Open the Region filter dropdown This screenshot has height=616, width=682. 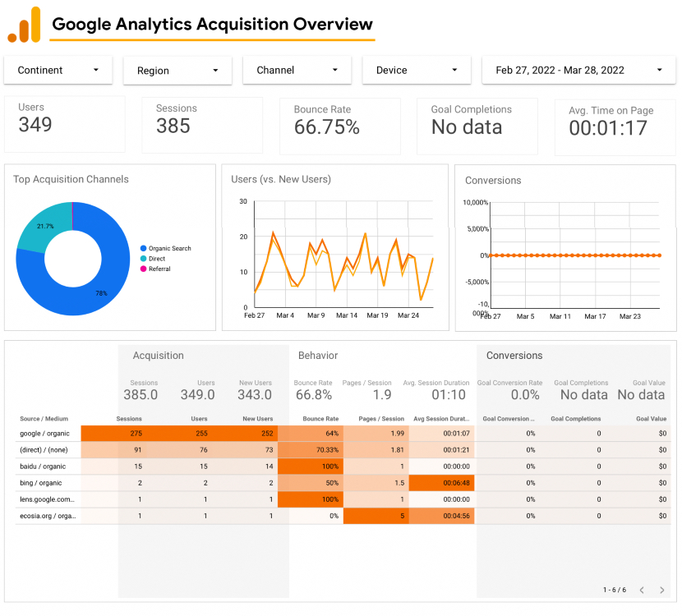tap(177, 71)
